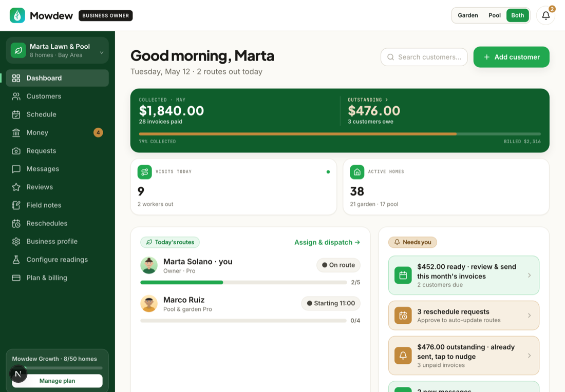565x392 pixels.
Task: Click the Active Homes house icon
Action: tap(357, 172)
